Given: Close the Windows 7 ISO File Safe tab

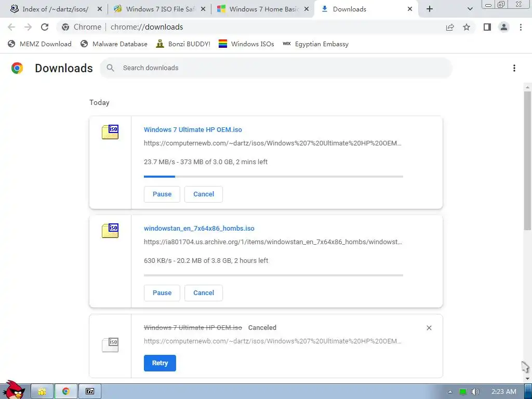Looking at the screenshot, I should [203, 9].
